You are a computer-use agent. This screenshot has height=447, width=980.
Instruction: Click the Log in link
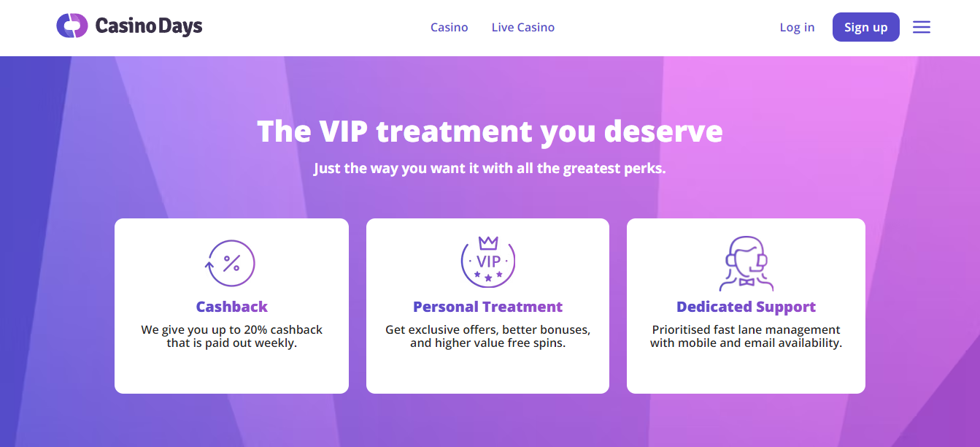tap(797, 27)
